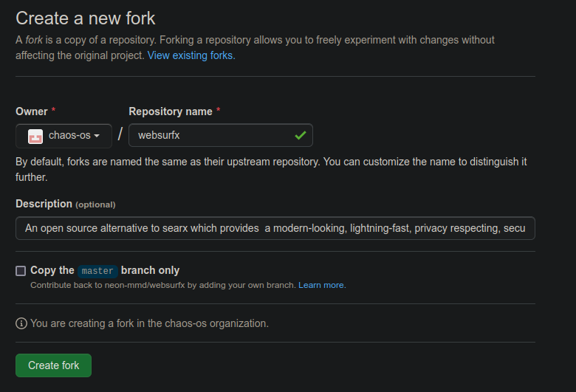Open the Owner dropdown showing chaos-os
Screen dimensions: 576x392
point(64,136)
